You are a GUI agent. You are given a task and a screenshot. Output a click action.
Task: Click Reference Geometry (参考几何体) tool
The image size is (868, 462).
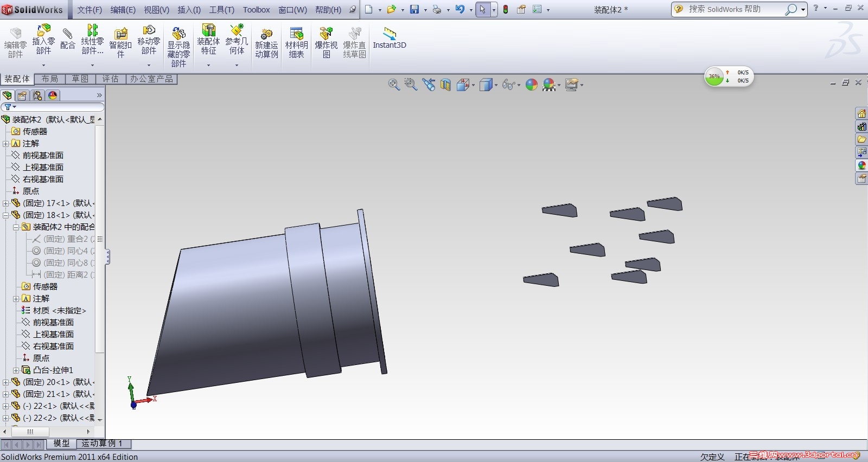point(237,39)
